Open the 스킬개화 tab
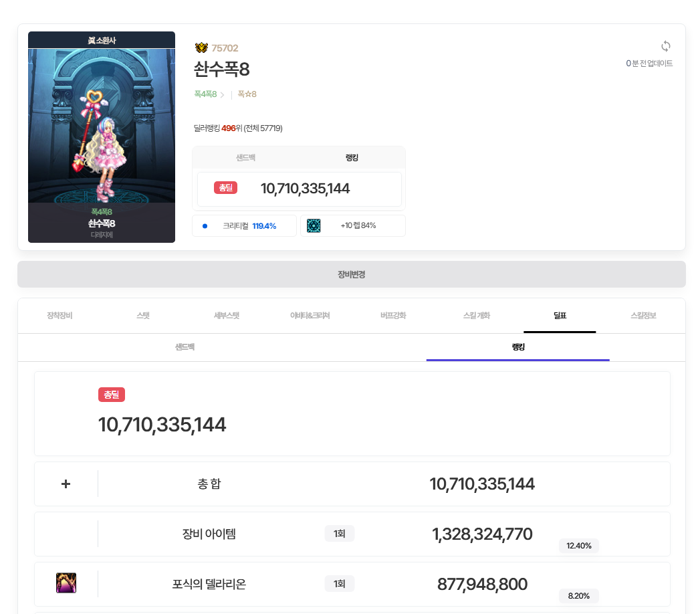The width and height of the screenshot is (700, 614). point(476,315)
